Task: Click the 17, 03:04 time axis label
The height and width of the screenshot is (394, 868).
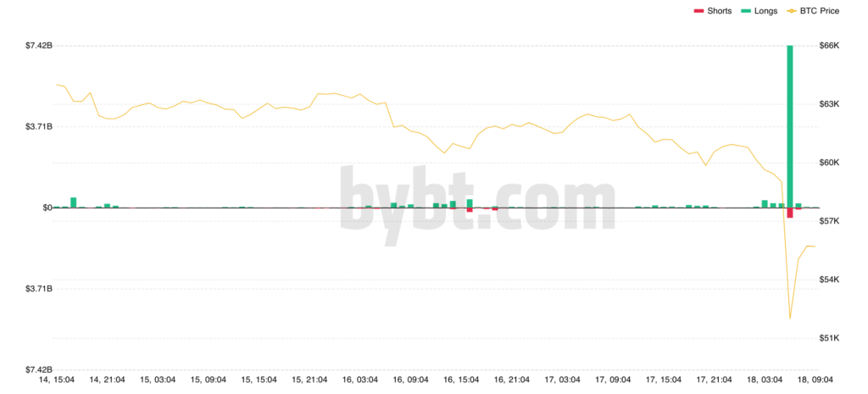Action: click(x=562, y=380)
